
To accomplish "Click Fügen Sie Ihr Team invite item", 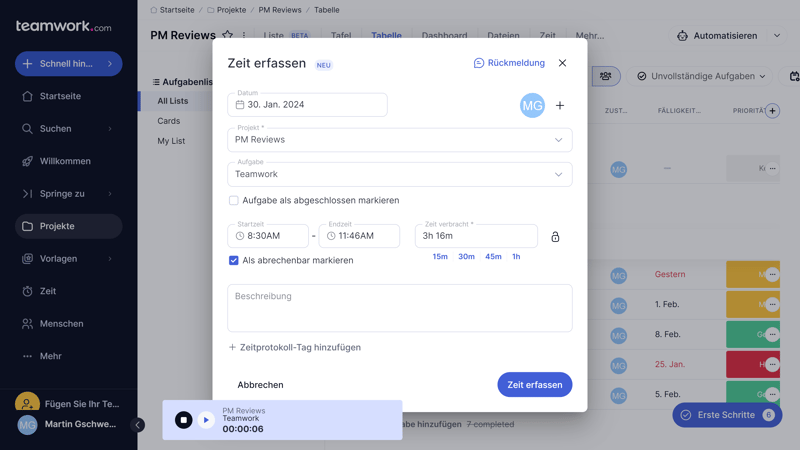I will point(68,404).
